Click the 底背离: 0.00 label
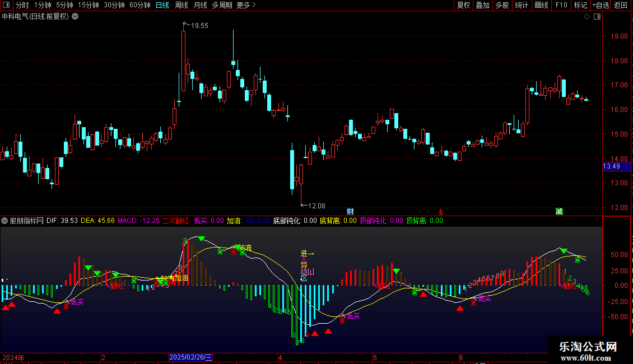 (x=338, y=221)
